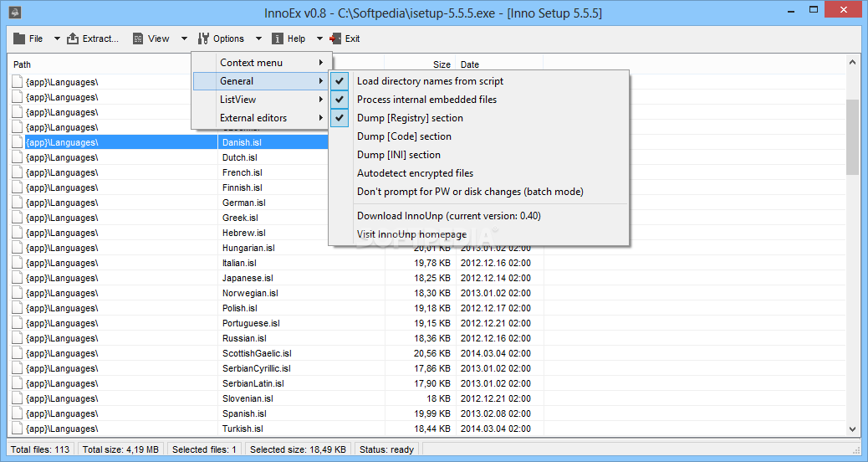Click the vertical scrollbar thumb
868x462 pixels.
pos(852,137)
